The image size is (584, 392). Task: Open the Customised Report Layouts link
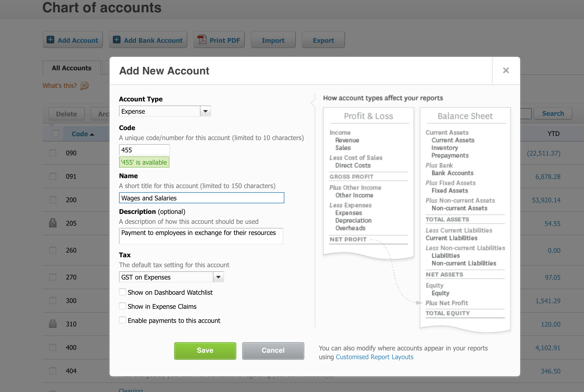pyautogui.click(x=374, y=357)
